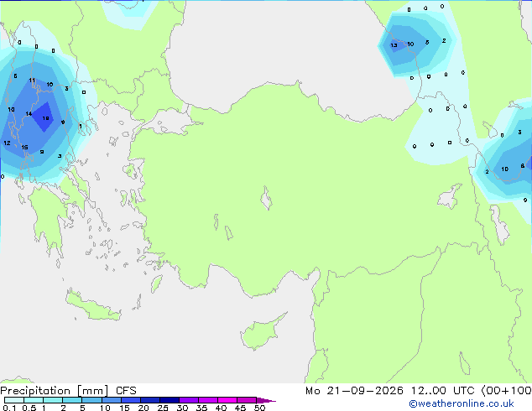Click the 10–15 mm legend swatch

coord(112,400)
